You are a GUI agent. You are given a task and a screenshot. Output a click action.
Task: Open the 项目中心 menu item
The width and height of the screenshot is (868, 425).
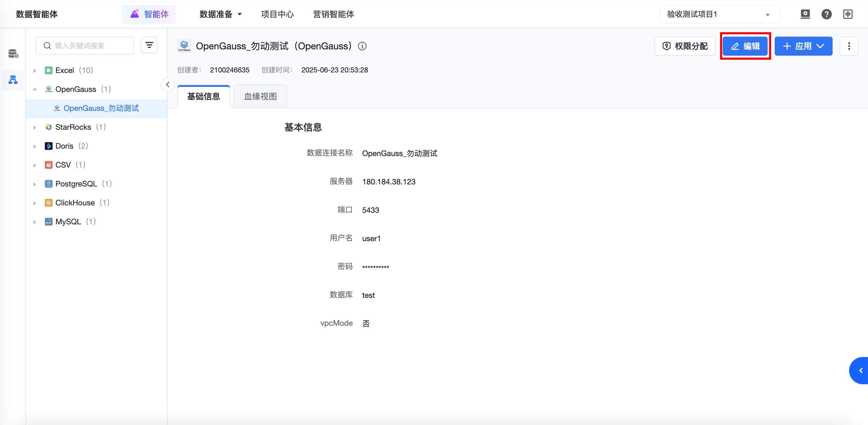click(277, 14)
